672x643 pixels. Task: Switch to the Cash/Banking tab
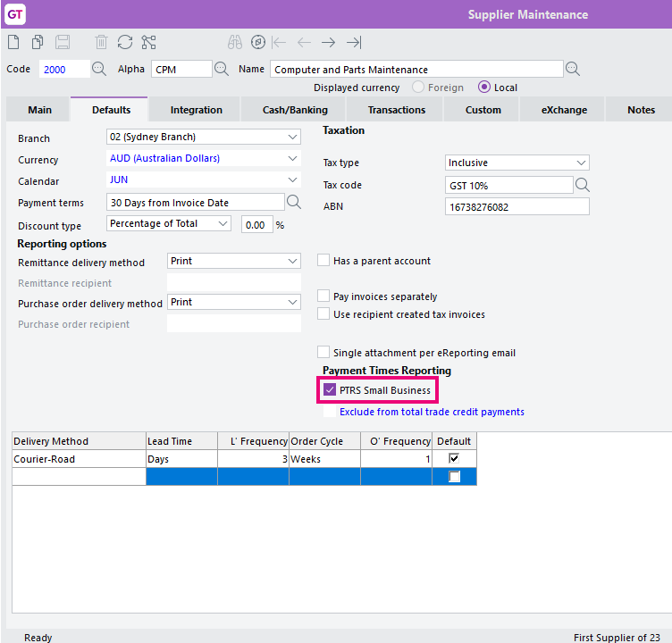pos(295,110)
